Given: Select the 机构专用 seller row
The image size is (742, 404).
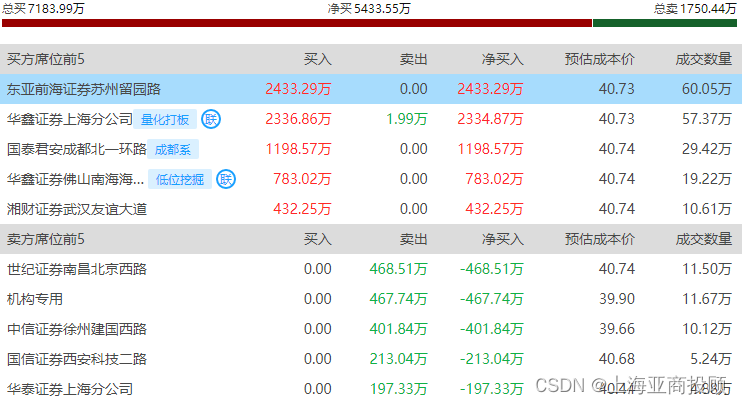Looking at the screenshot, I should coord(371,299).
